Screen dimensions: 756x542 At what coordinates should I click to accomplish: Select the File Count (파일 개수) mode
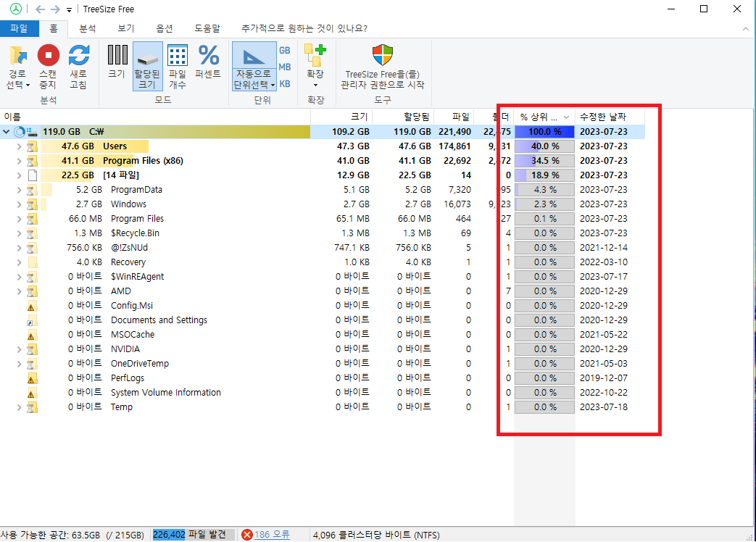tap(178, 56)
